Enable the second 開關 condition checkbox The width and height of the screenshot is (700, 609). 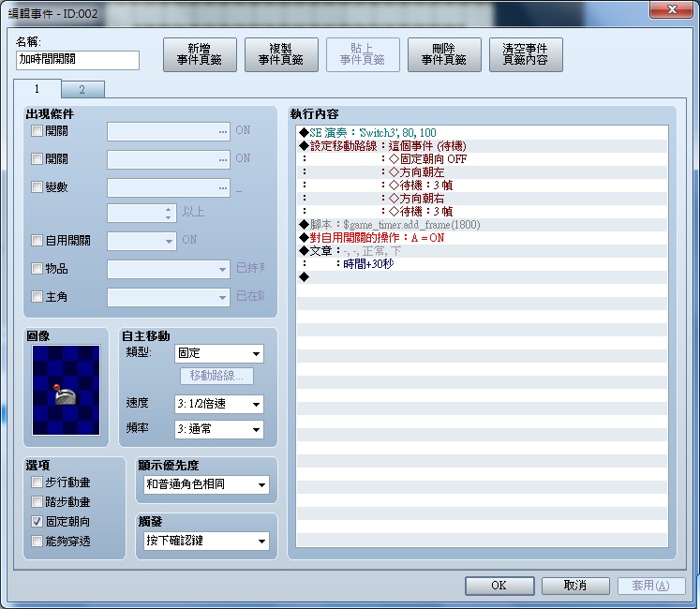(x=37, y=158)
